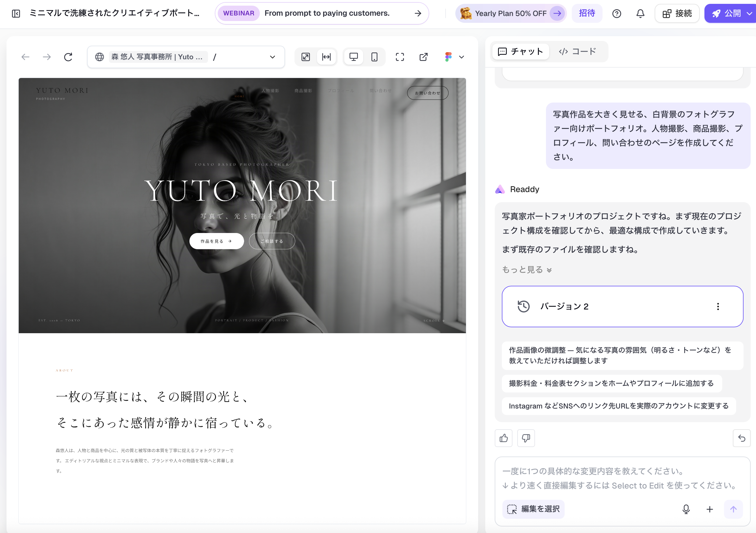Give thumbs up to the reply
Viewport: 756px width, 533px height.
[503, 438]
